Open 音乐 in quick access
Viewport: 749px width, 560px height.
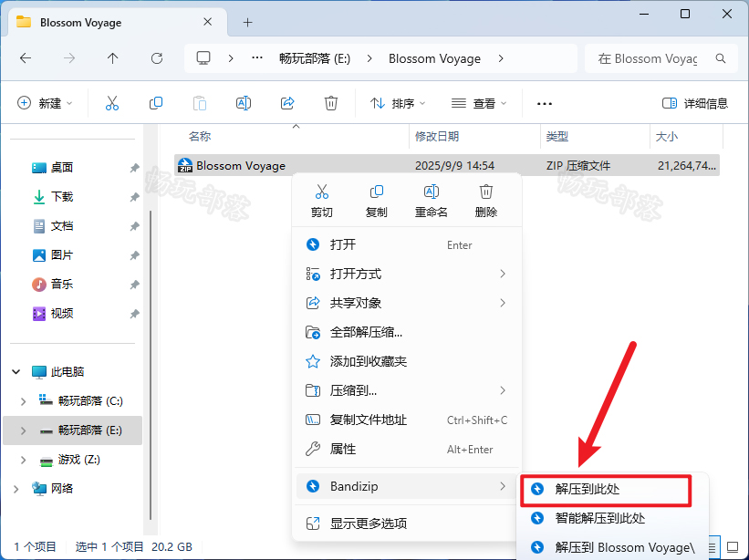click(x=62, y=284)
